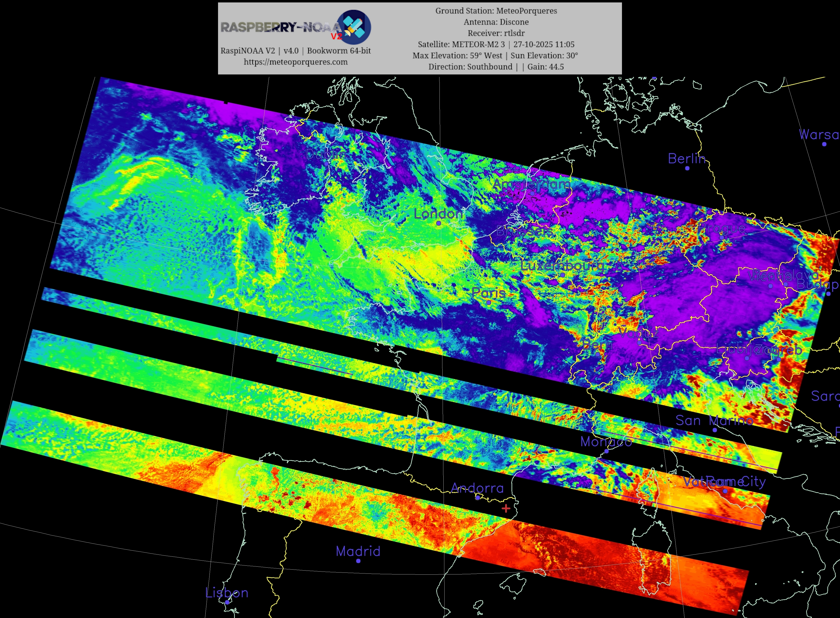Image resolution: width=840 pixels, height=618 pixels.
Task: Click the Paris city dot marker
Action: pyautogui.click(x=489, y=303)
